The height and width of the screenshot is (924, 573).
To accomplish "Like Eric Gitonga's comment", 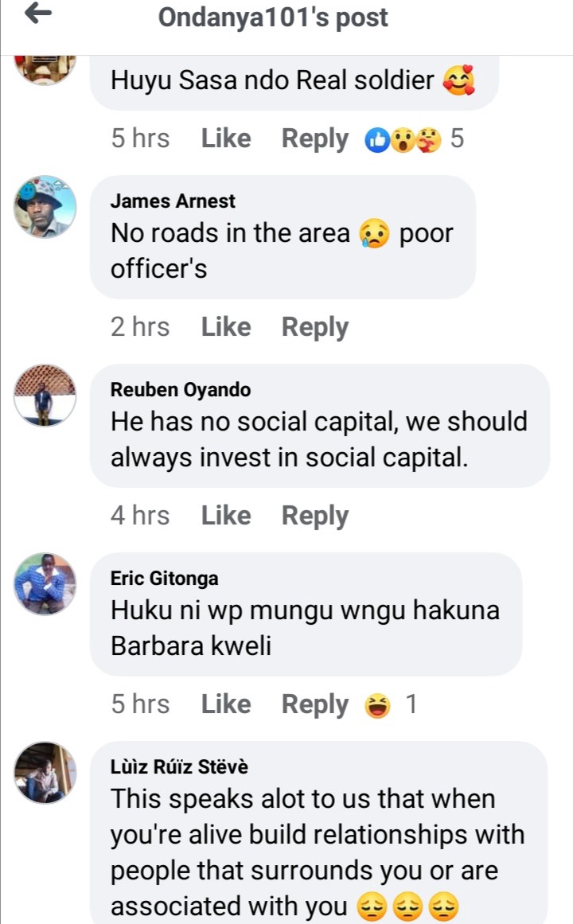I will (x=226, y=704).
